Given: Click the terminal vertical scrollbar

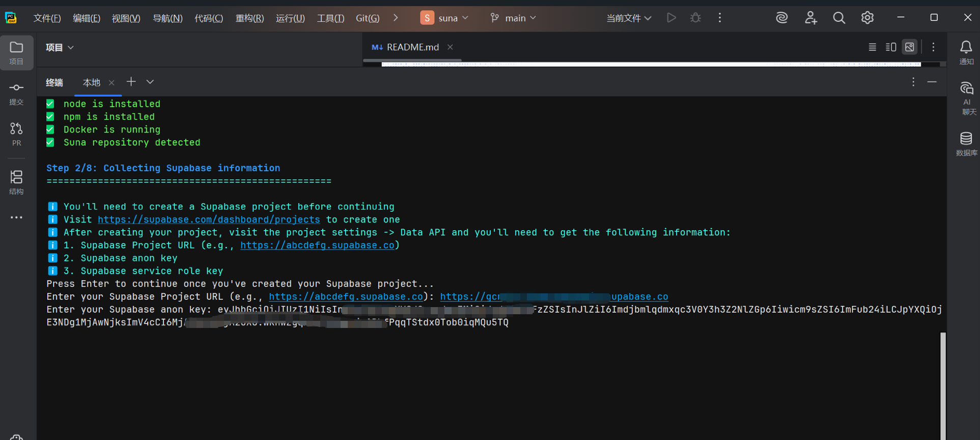Looking at the screenshot, I should [x=943, y=386].
